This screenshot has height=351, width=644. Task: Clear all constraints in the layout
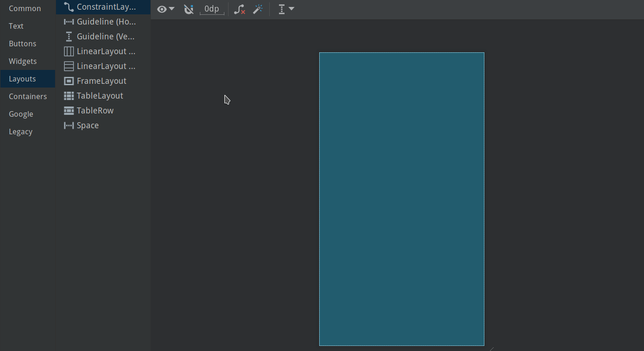239,9
